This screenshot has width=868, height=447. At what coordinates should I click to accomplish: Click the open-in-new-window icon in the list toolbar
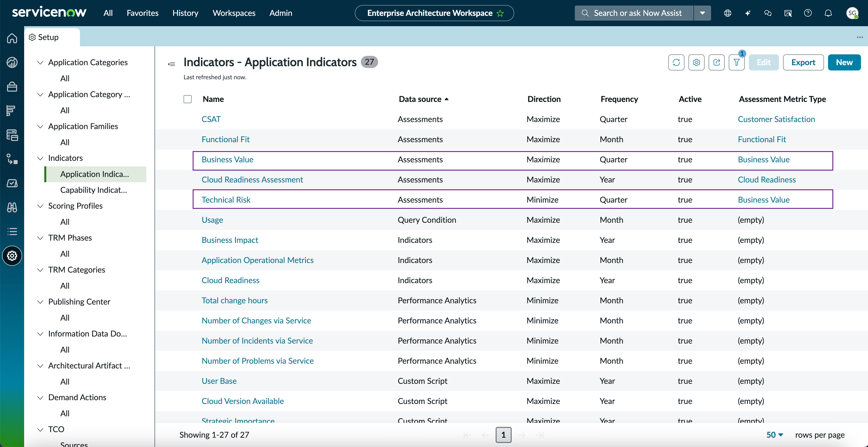(717, 62)
